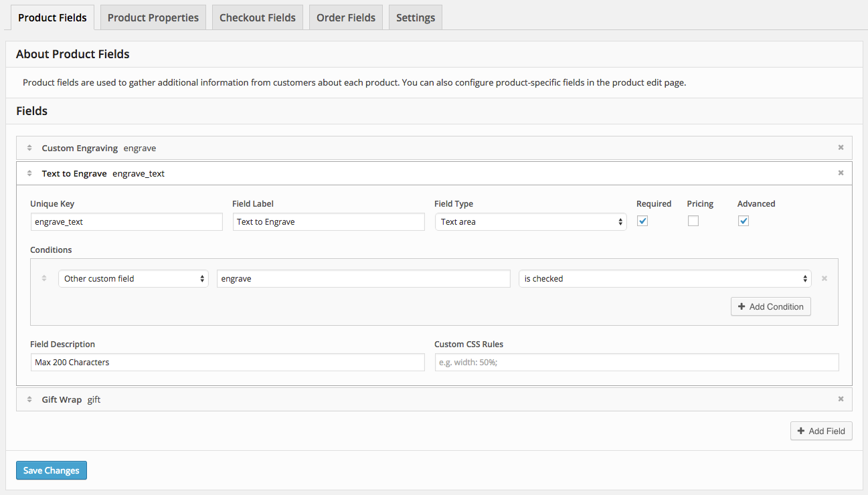Toggle the Advanced checkbox
868x495 pixels.
[744, 221]
